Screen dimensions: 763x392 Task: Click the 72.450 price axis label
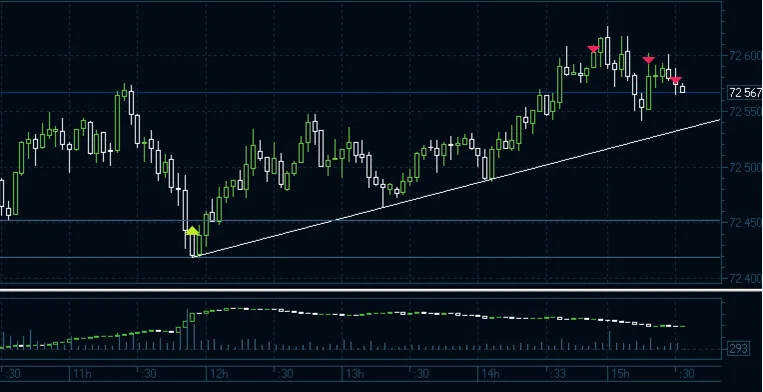coord(745,223)
